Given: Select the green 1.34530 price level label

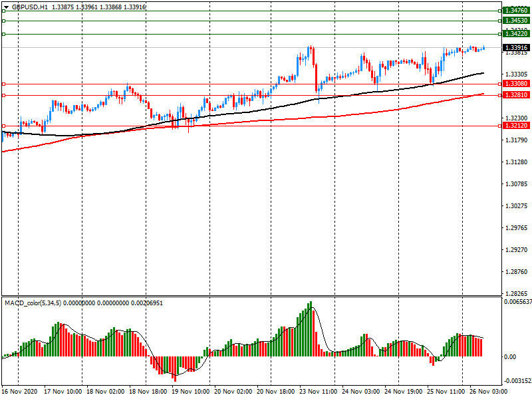Looking at the screenshot, I should tap(516, 21).
